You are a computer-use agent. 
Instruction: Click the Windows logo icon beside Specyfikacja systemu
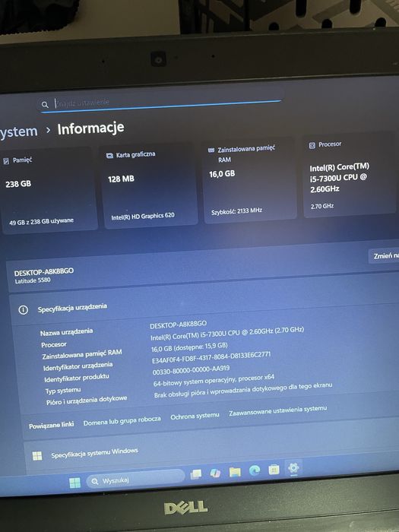37,456
